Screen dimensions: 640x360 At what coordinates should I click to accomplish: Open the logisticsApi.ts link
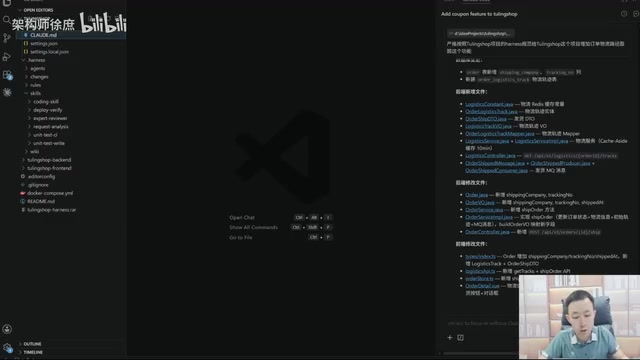[x=480, y=271]
